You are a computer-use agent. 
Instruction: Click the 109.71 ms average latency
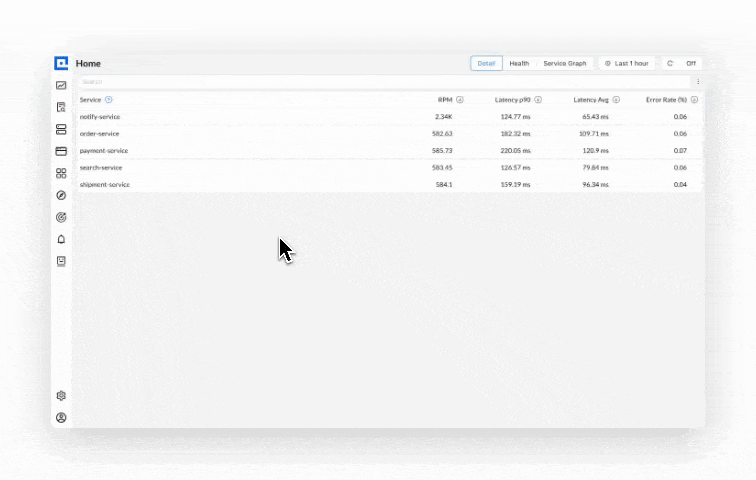pyautogui.click(x=594, y=133)
